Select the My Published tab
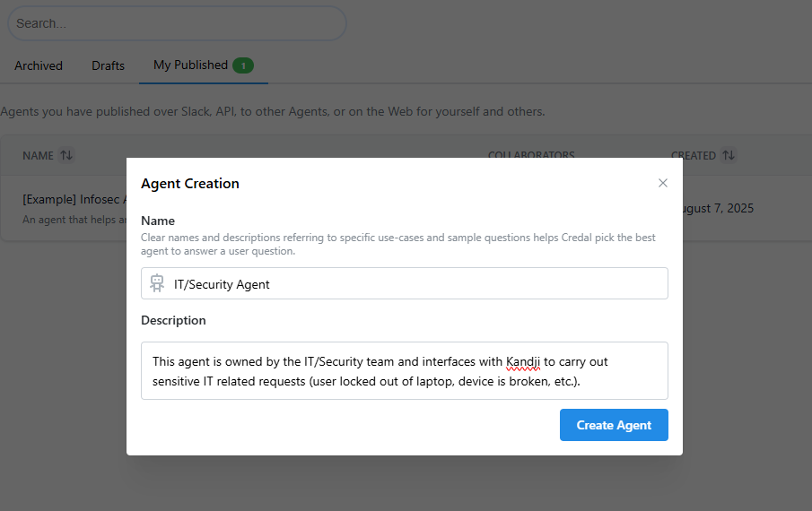This screenshot has width=812, height=511. pos(203,65)
